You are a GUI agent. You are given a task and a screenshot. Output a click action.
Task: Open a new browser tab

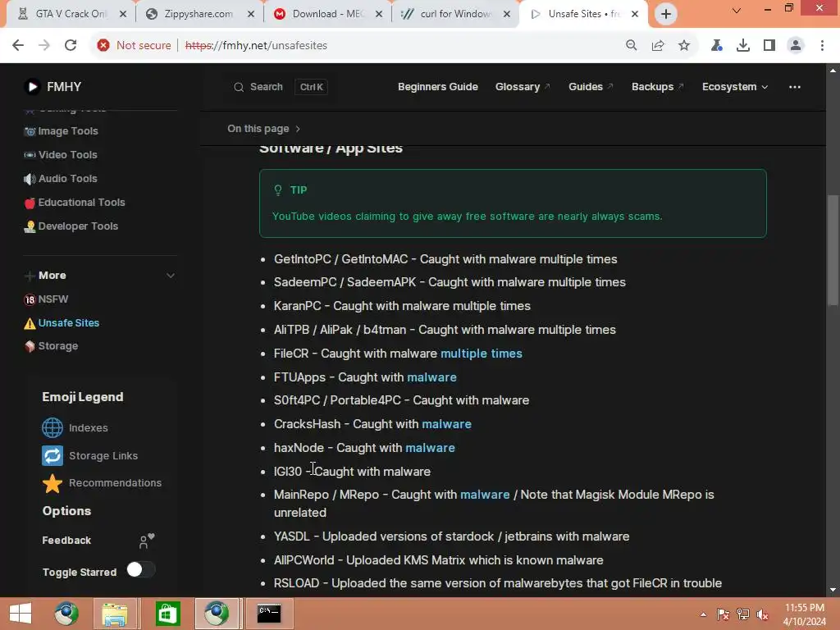666,14
